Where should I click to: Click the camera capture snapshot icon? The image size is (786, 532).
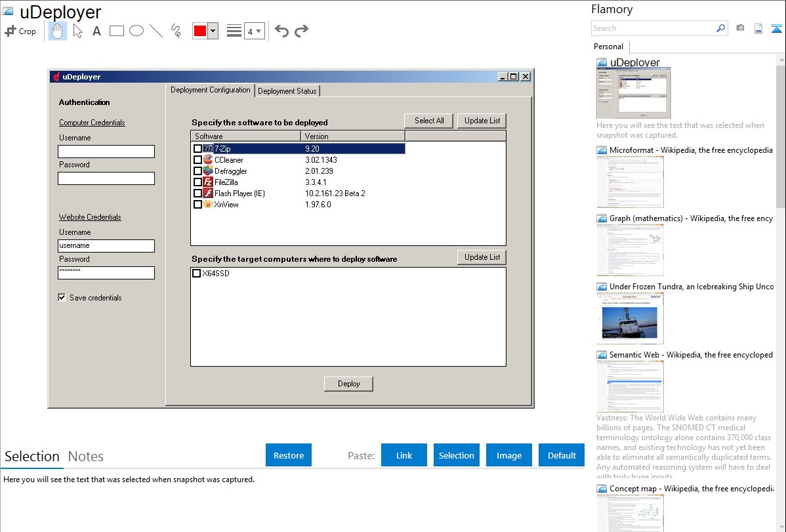pyautogui.click(x=740, y=28)
